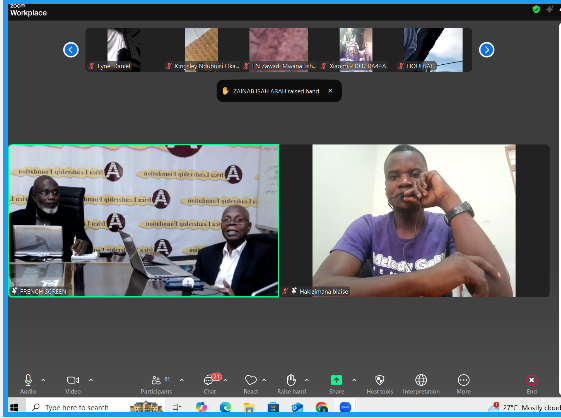
Task: Click the AI companion sparkle icon
Action: (x=550, y=9)
